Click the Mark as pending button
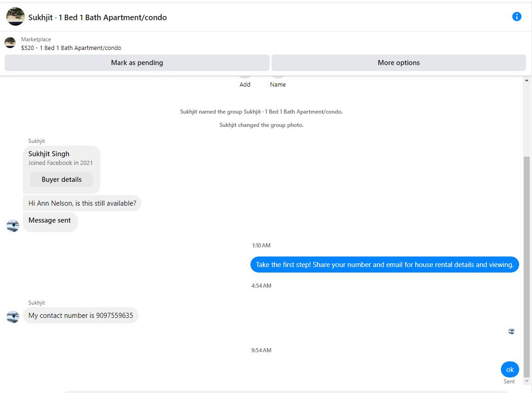This screenshot has height=393, width=532. click(x=137, y=63)
